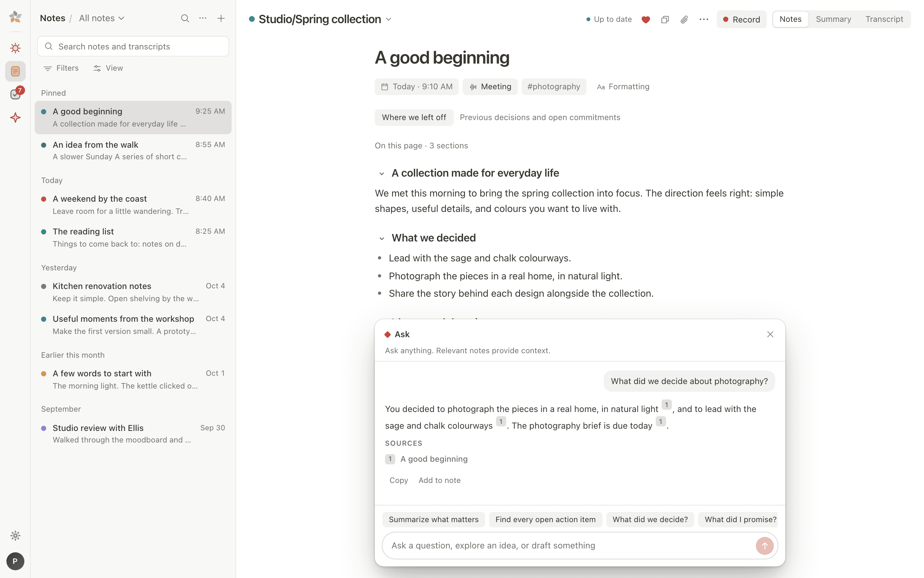The image size is (924, 578).
Task: Toggle the heart favorite icon
Action: (x=646, y=20)
